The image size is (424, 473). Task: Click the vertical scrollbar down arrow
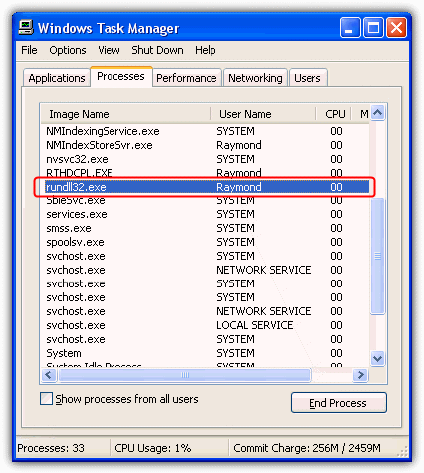click(x=378, y=359)
